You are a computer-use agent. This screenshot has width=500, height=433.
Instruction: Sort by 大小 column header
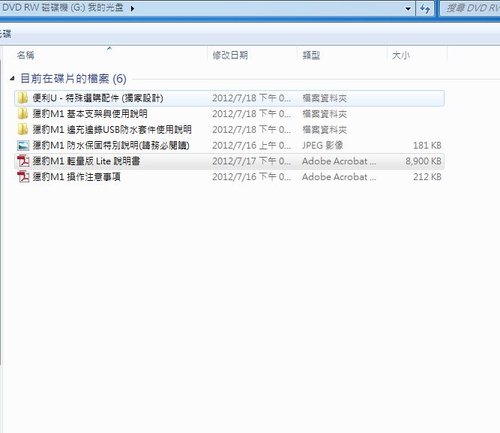pyautogui.click(x=401, y=55)
